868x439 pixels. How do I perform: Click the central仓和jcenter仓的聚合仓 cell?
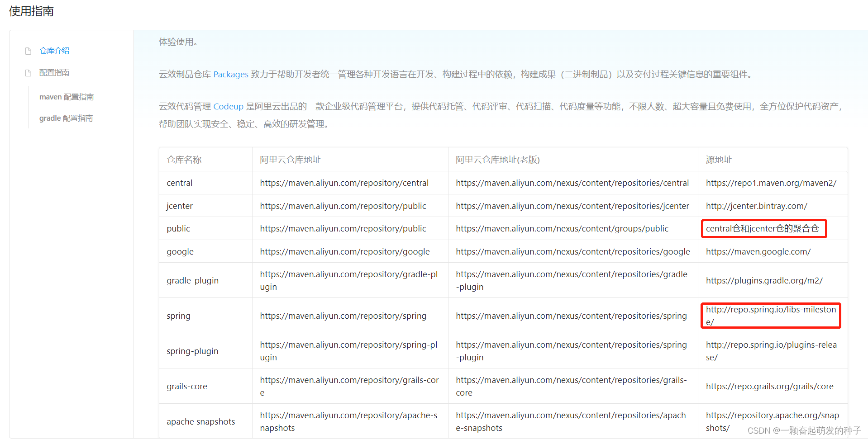point(763,228)
